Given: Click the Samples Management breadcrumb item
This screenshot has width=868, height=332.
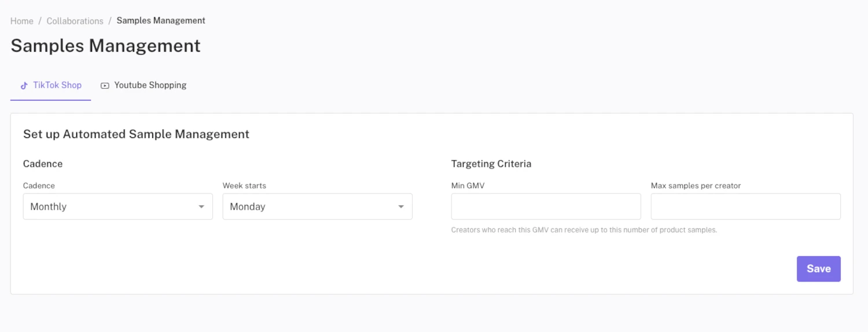Looking at the screenshot, I should [161, 21].
